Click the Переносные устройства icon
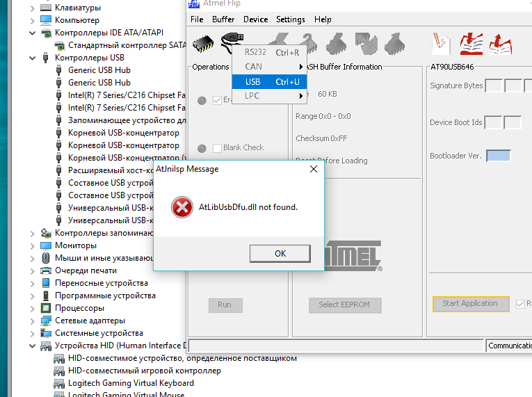Screen dimensions: 532x397 (46, 283)
